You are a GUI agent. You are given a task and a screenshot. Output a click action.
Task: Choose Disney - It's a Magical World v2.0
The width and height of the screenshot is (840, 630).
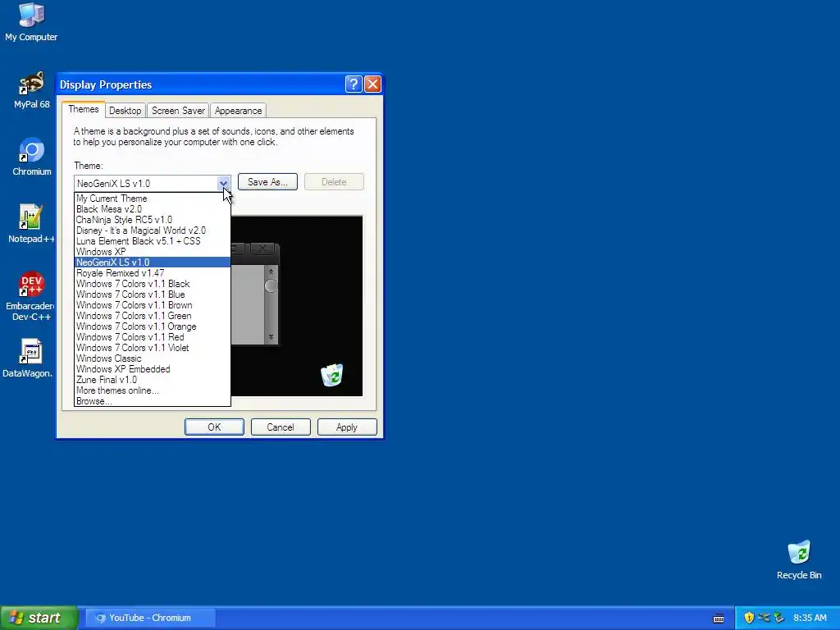[x=152, y=231]
